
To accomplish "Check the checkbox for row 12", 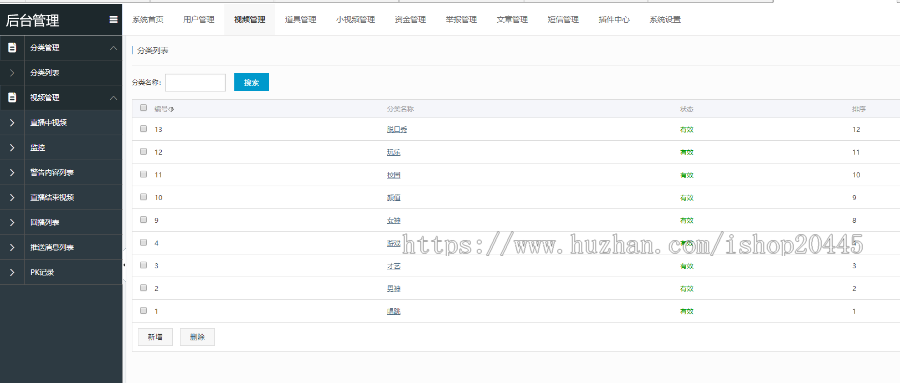I will pos(143,151).
